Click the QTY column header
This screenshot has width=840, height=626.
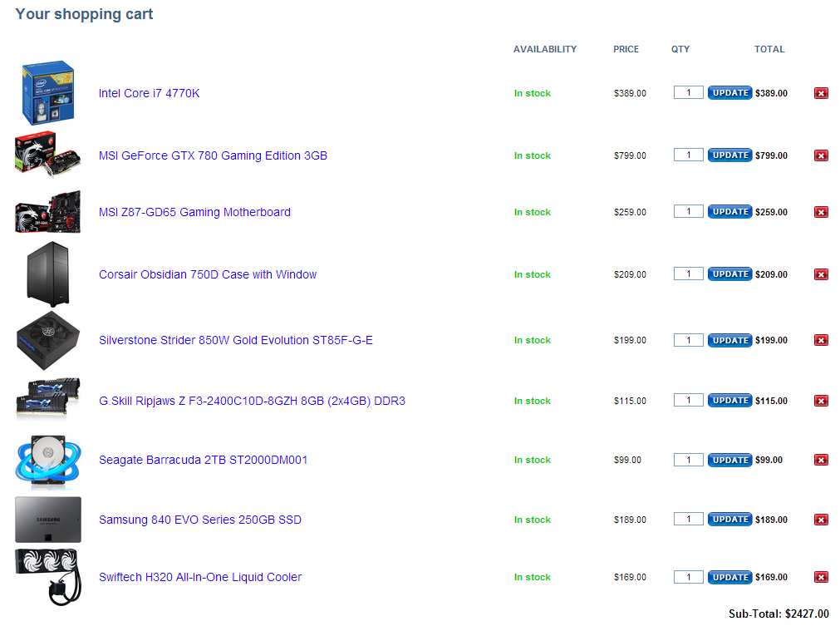coord(680,49)
